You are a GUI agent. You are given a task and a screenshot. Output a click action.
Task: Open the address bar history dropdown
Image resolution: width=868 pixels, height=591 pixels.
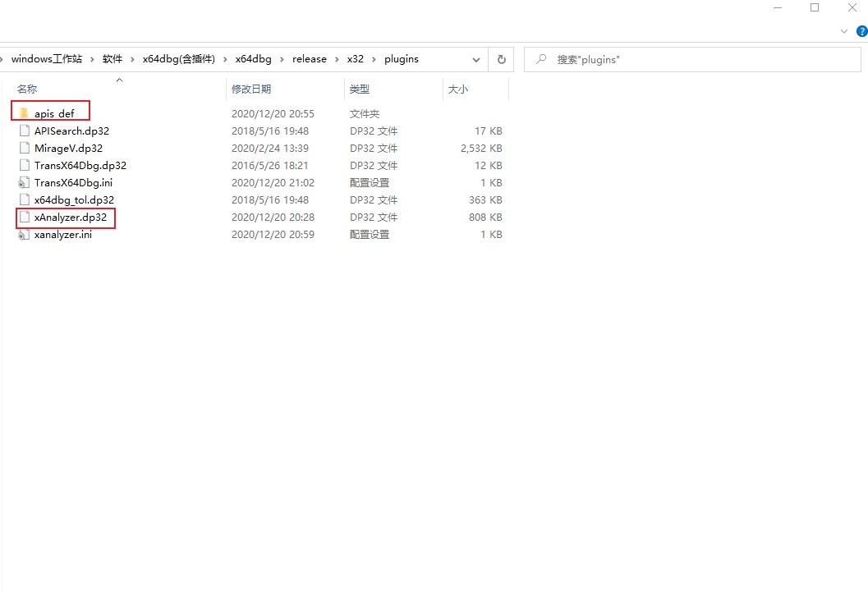pos(476,60)
